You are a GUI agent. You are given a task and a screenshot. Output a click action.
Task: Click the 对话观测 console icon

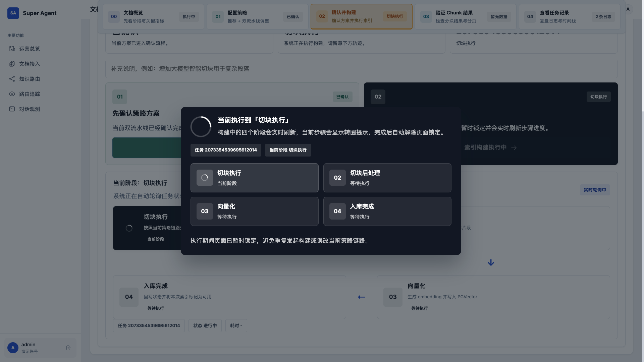point(12,109)
